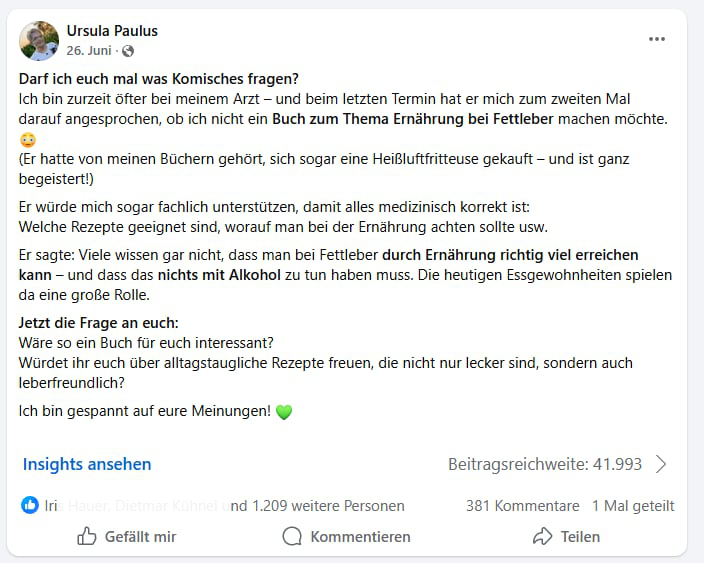This screenshot has width=704, height=563.
Task: Click the globe public audience icon
Action: point(128,51)
